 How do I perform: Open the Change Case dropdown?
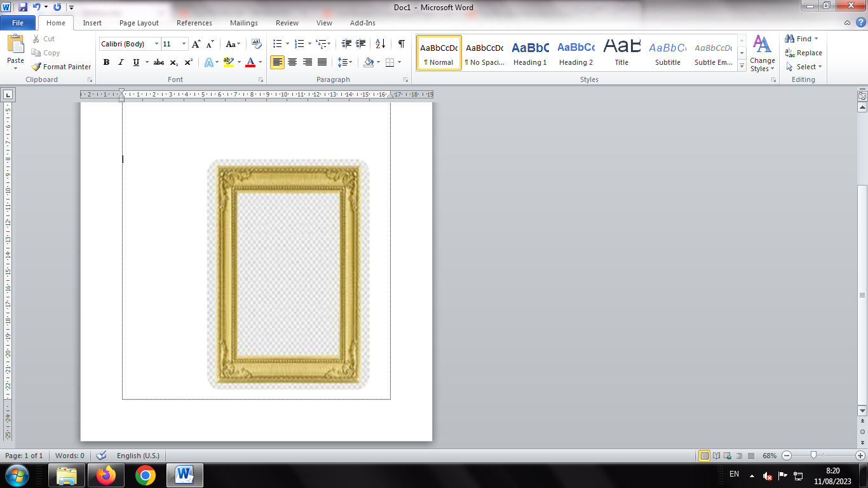pyautogui.click(x=233, y=44)
